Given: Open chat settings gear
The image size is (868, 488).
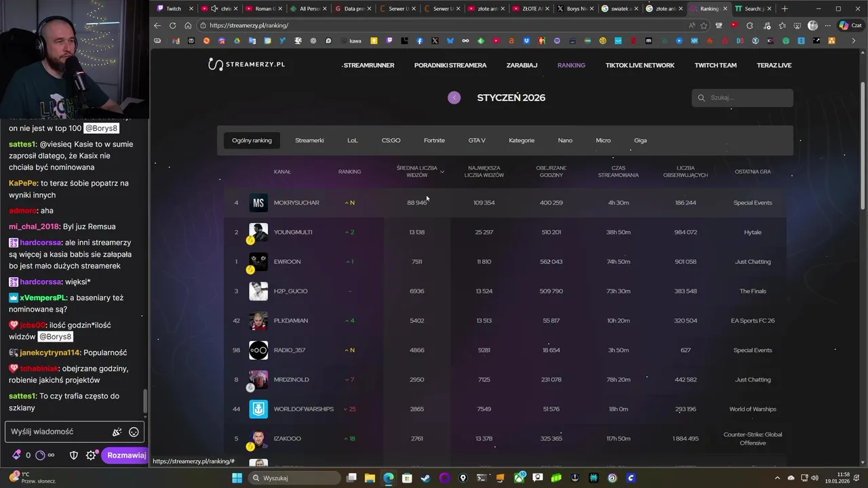Looking at the screenshot, I should pos(91,455).
